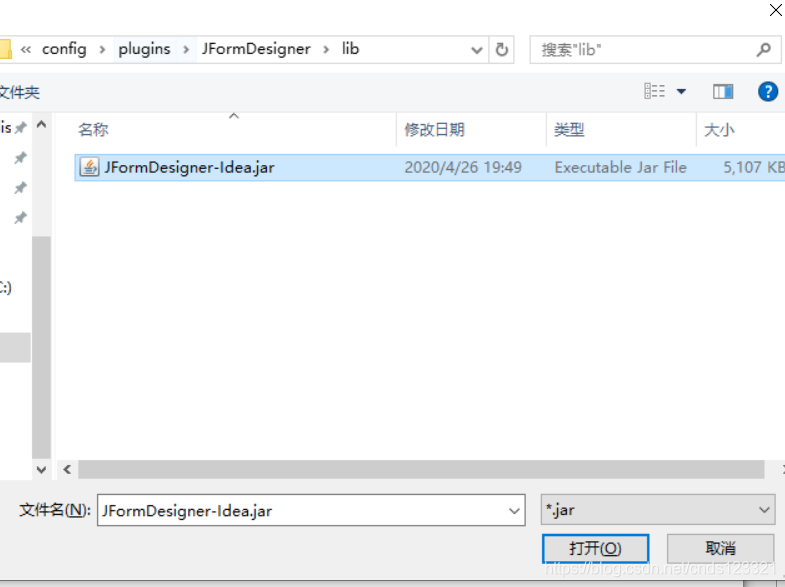Show hidden parent folders via double chevron
Image resolution: width=785 pixels, height=587 pixels.
(26, 50)
